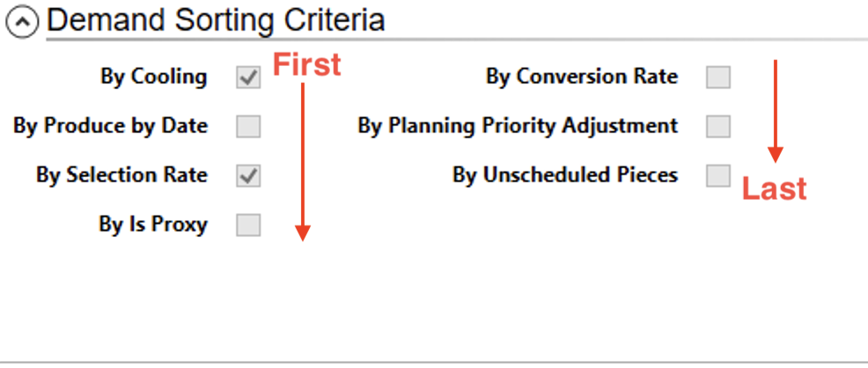Click the 'By Selection Rate' label text

(121, 176)
